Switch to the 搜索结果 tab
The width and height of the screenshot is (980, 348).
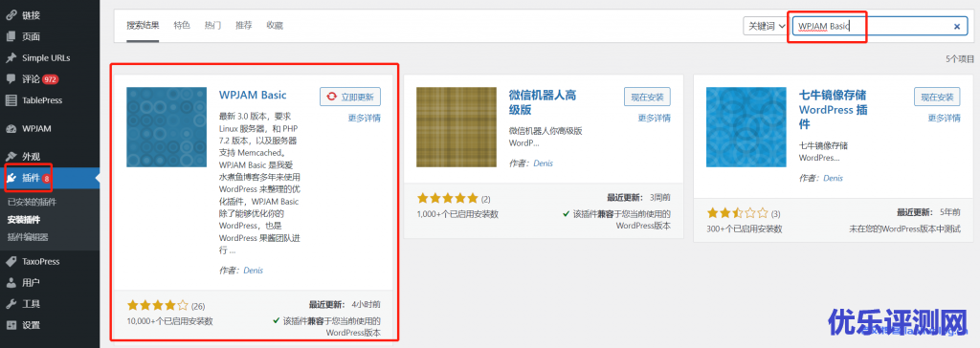click(143, 26)
